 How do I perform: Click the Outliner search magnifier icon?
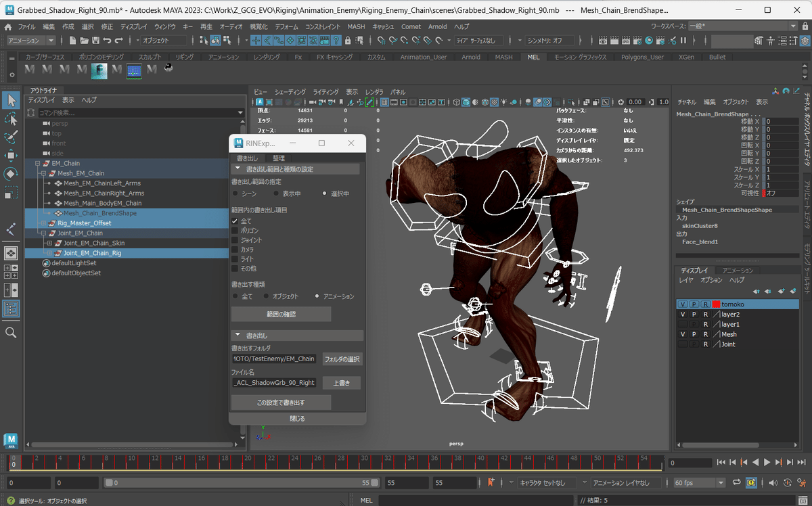click(x=9, y=332)
